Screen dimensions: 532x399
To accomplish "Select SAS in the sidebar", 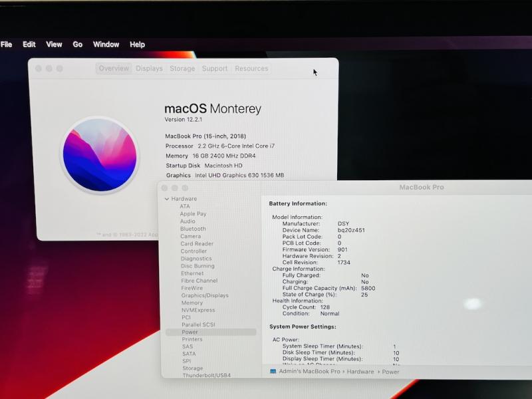I will [188, 346].
